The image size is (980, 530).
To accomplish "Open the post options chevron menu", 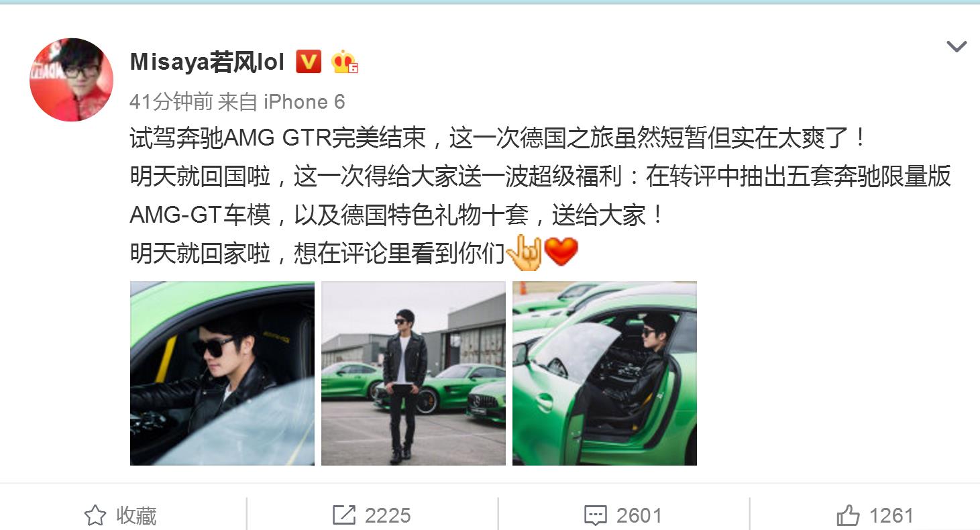I will click(956, 46).
